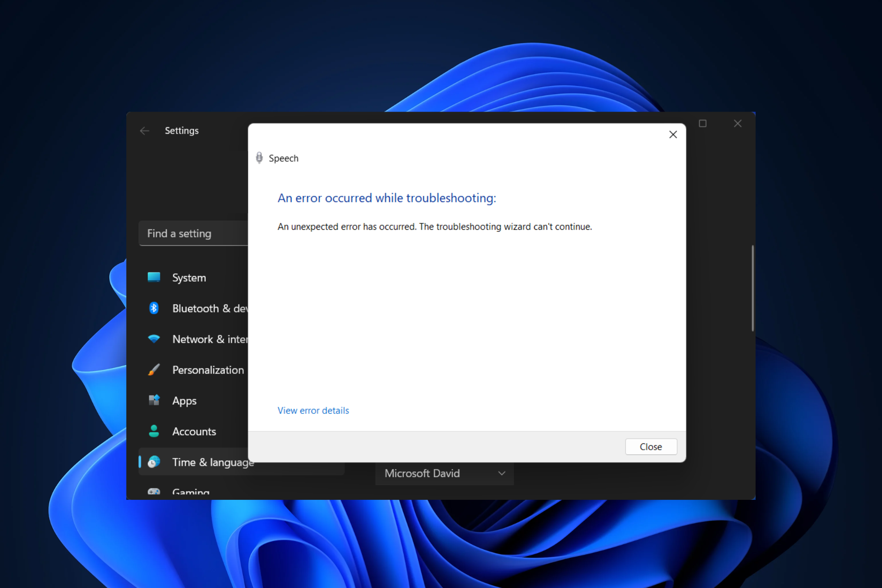Click the Bluetooth icon in sidebar
Screen dimensions: 882x588
154,308
